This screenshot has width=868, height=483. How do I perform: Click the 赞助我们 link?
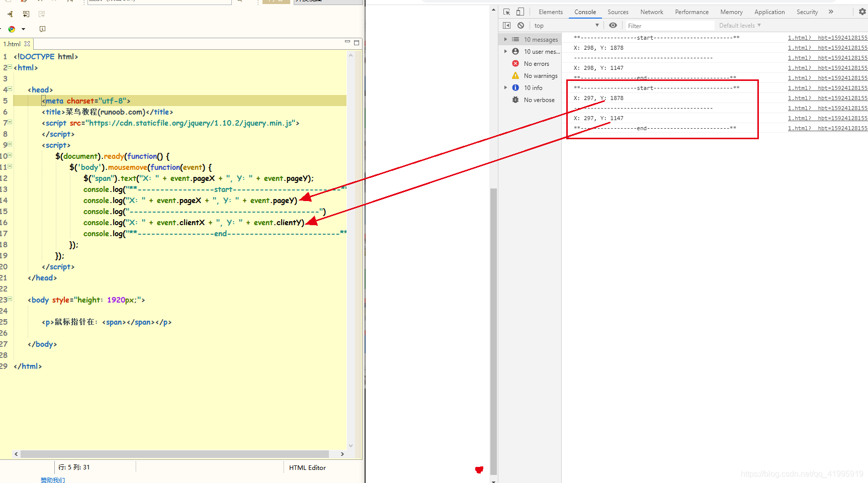point(53,480)
